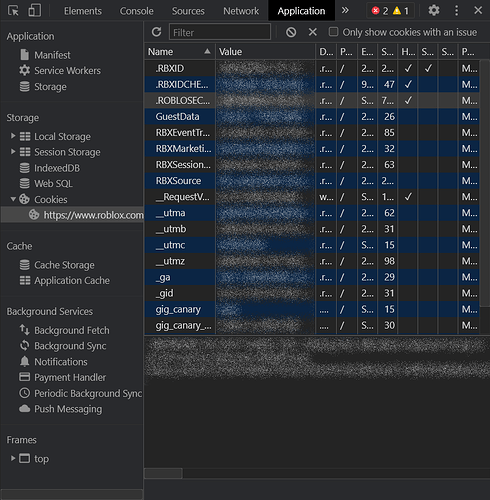This screenshot has height=500, width=490.
Task: Select the __utma cookie row
Action: pyautogui.click(x=312, y=213)
